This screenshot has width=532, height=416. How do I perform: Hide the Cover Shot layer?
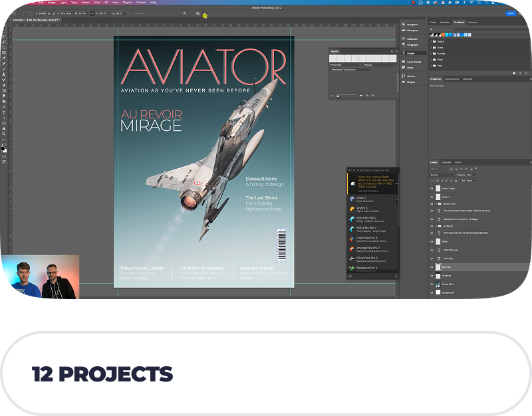(x=432, y=284)
